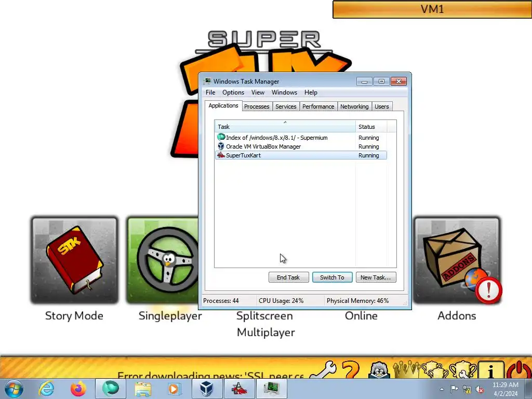This screenshot has width=532, height=399.
Task: Click the network tray icon
Action: coord(467,389)
